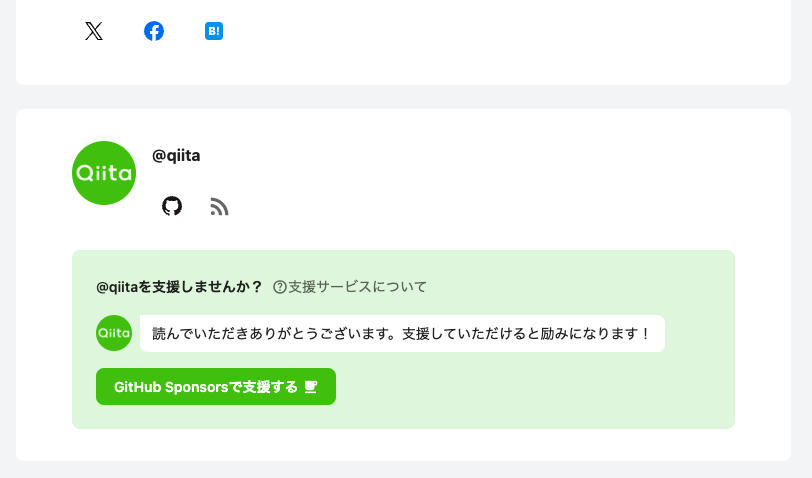Viewport: 812px width, 478px height.
Task: Click the thank-you message speech bubble
Action: pos(402,334)
